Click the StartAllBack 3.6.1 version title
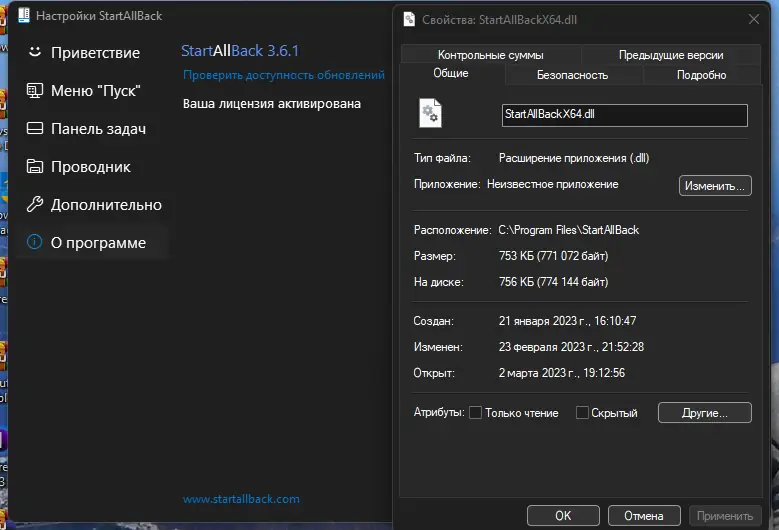Screen dimensions: 779x530 click(240, 51)
